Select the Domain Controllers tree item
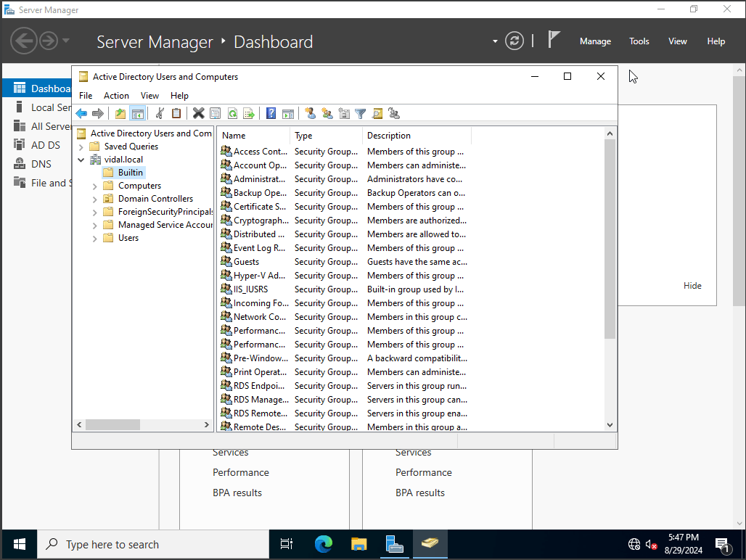This screenshot has width=746, height=560. 155,199
